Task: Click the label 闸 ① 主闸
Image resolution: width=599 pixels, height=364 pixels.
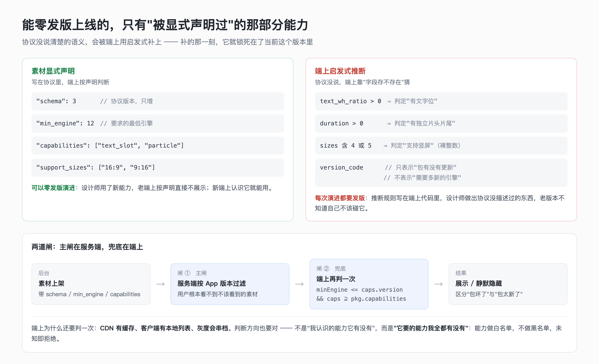Action: tap(192, 273)
